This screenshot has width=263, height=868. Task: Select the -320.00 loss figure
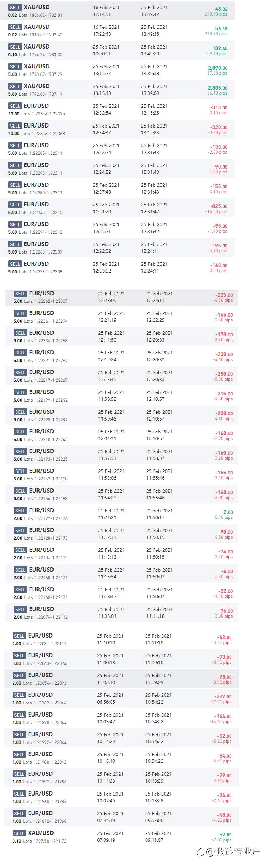click(x=219, y=127)
